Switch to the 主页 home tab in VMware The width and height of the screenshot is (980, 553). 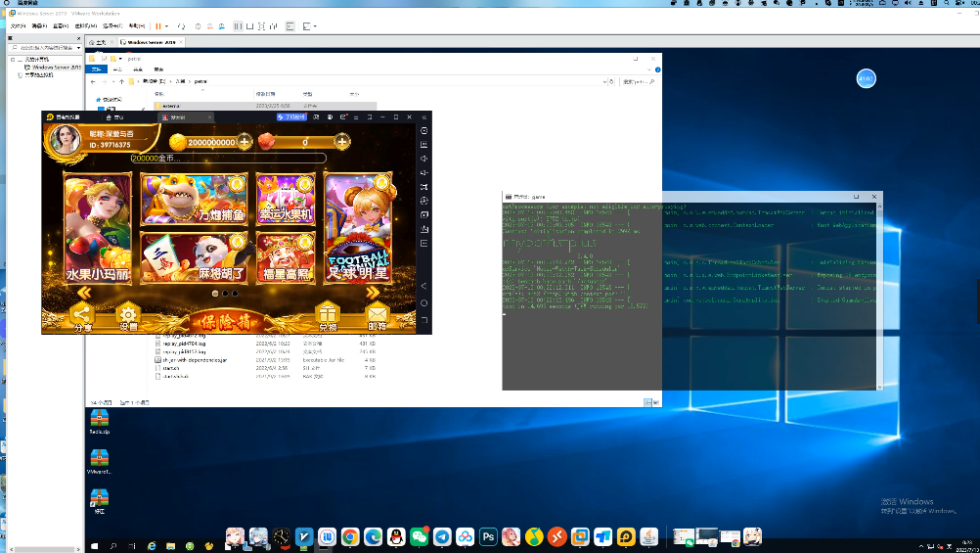pyautogui.click(x=99, y=42)
